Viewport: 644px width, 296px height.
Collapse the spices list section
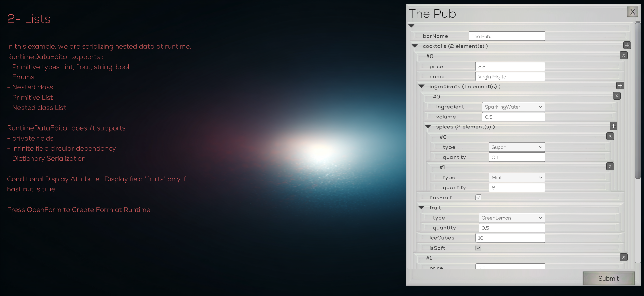coord(428,127)
